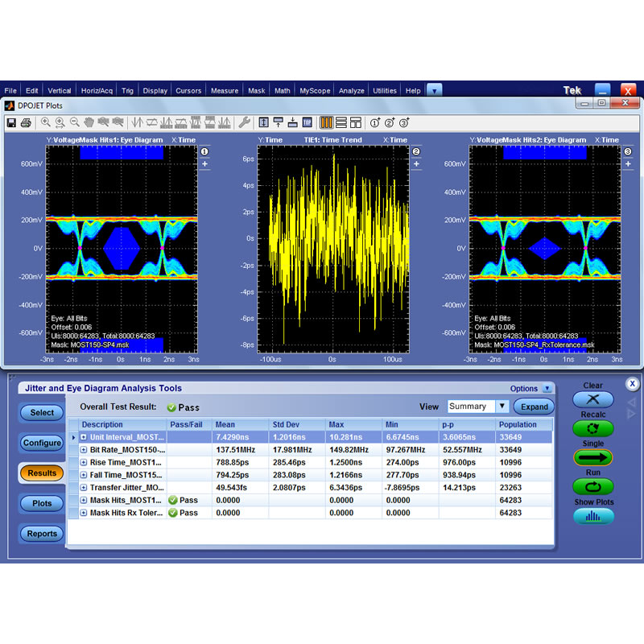This screenshot has height=644, width=644.
Task: Toggle plot 1 selector in toolbar
Action: (374, 122)
